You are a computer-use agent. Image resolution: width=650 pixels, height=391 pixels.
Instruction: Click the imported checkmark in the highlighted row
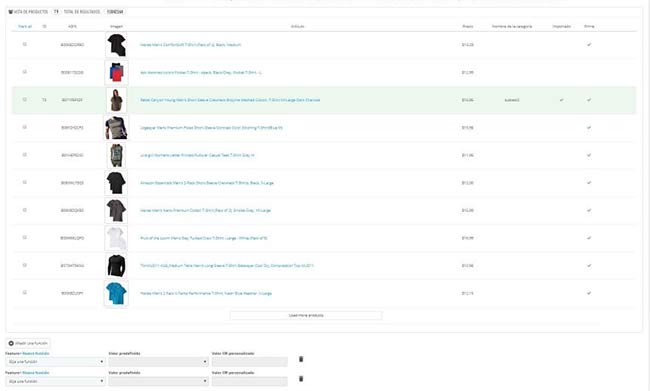pos(561,100)
